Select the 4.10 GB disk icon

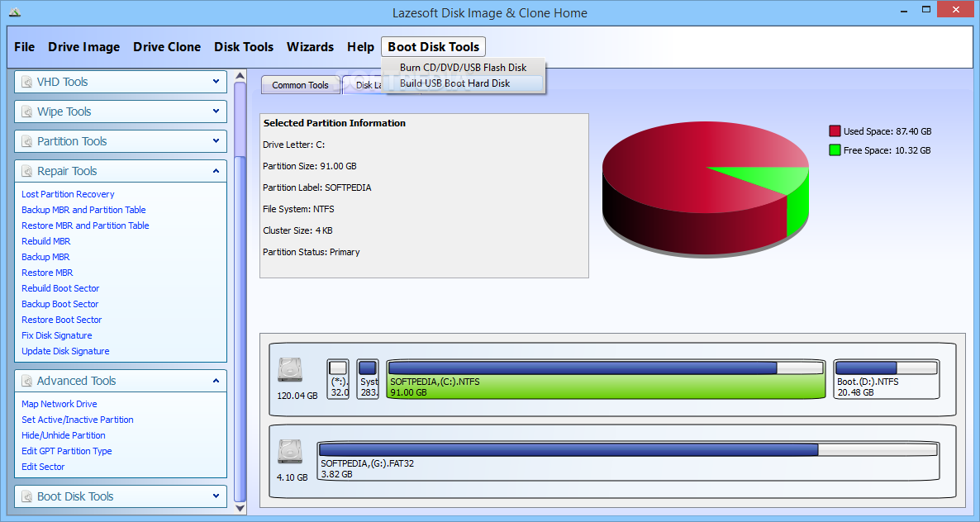pos(290,452)
